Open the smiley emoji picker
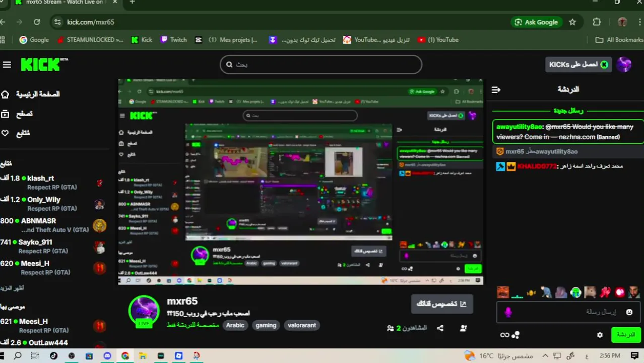The width and height of the screenshot is (644, 363). [x=629, y=313]
